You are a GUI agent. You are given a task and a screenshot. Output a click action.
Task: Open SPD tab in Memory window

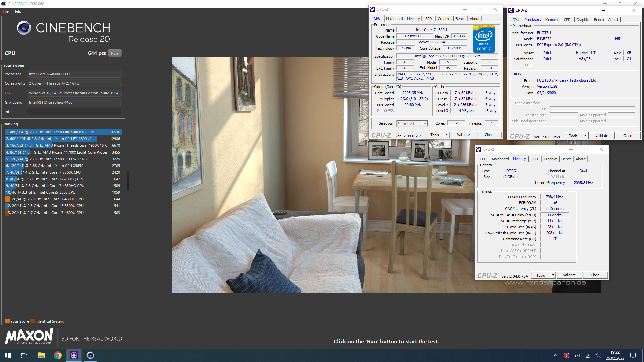coord(535,159)
